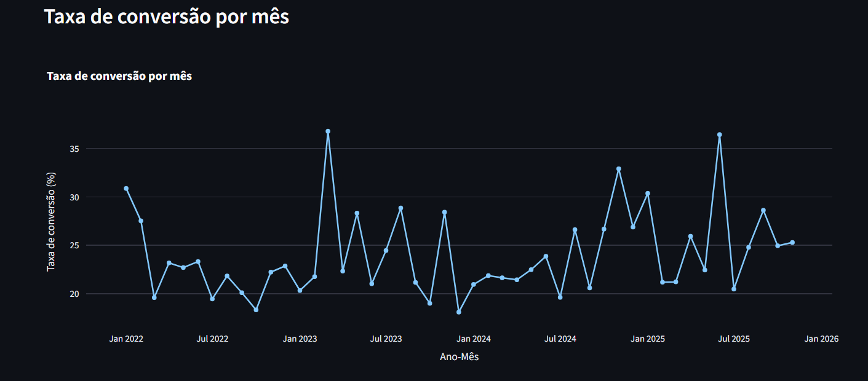Image resolution: width=868 pixels, height=381 pixels.
Task: Click the 'Jan 2023' x-axis label
Action: (x=300, y=339)
